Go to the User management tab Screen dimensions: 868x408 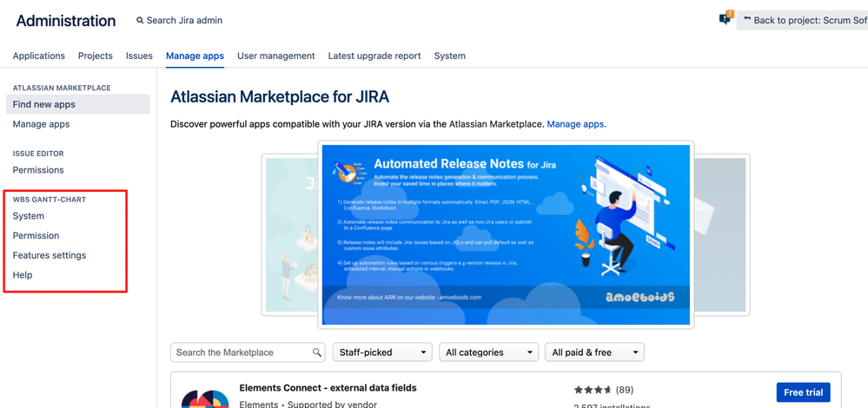[276, 56]
